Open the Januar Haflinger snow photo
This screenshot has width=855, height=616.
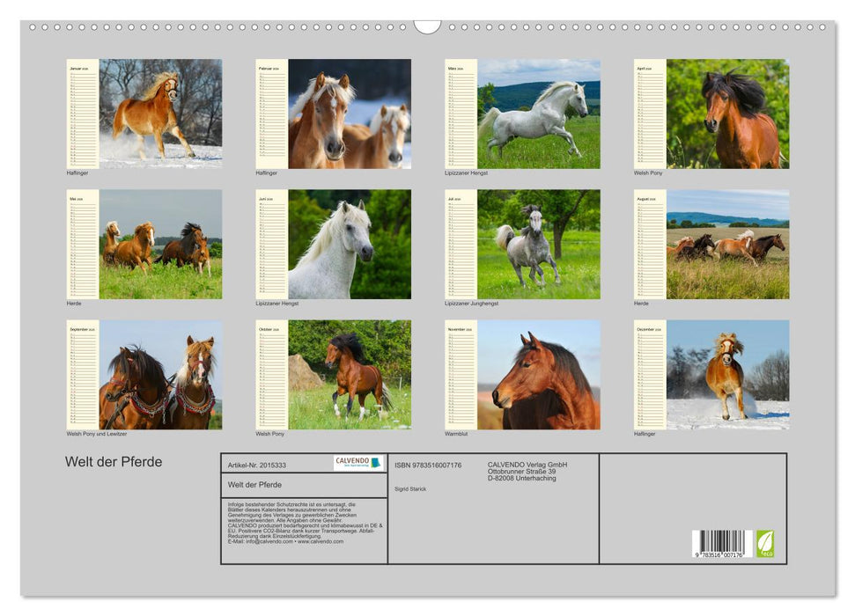[160, 114]
